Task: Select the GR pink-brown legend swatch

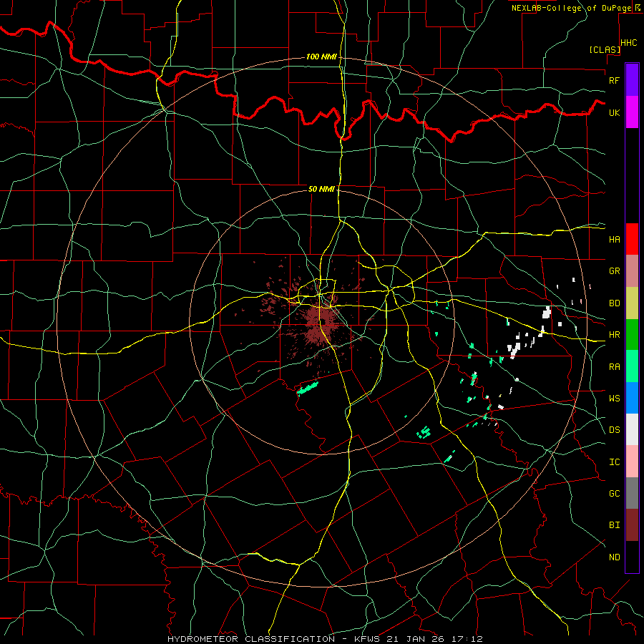Action: (632, 271)
